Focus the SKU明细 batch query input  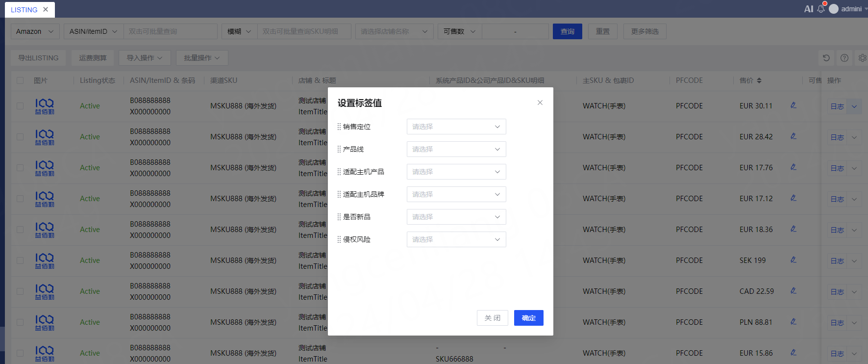tap(304, 31)
